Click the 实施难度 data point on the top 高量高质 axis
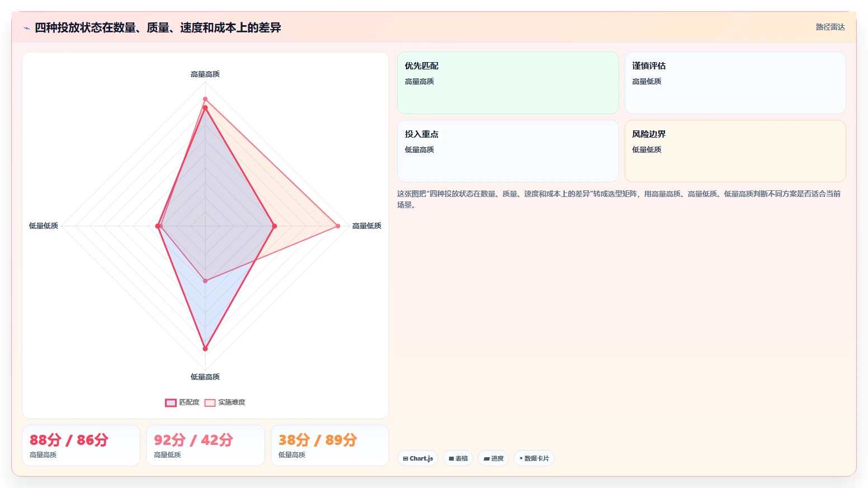The image size is (868, 488). tap(205, 99)
